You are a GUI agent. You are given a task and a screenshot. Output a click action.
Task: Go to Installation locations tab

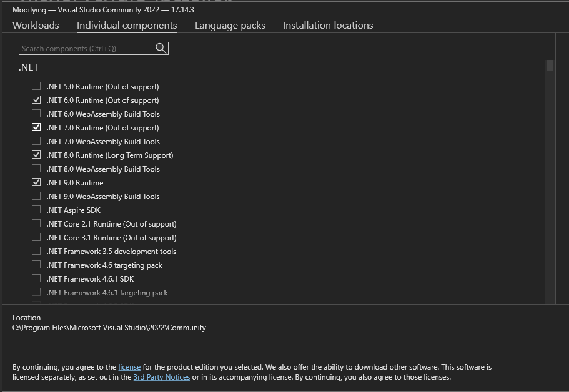[x=328, y=26]
